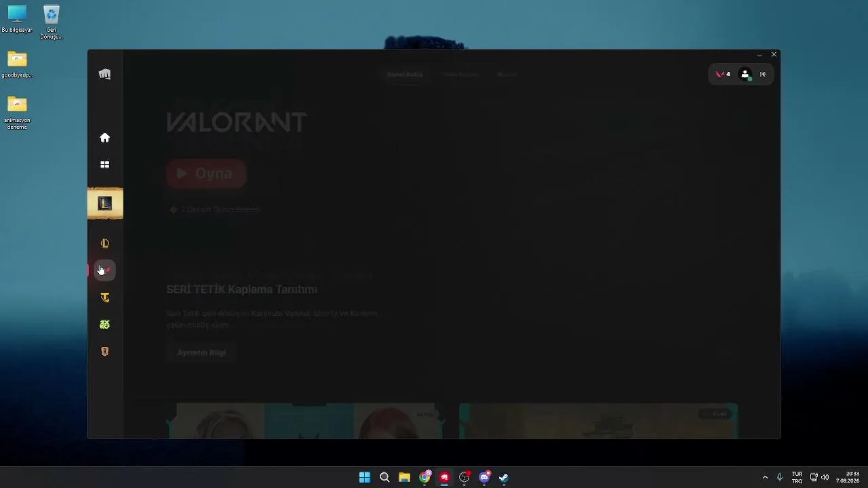Open the profile avatar menu
This screenshot has height=488, width=868.
pyautogui.click(x=745, y=74)
